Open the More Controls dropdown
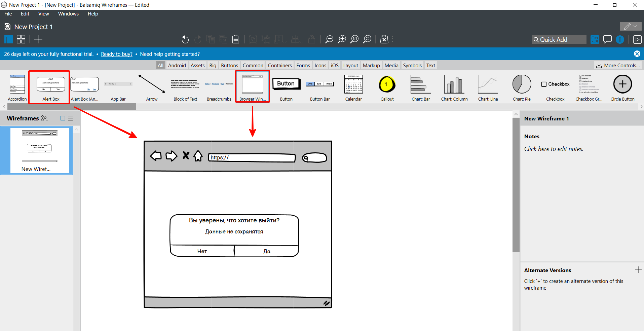644x331 pixels. [x=618, y=65]
